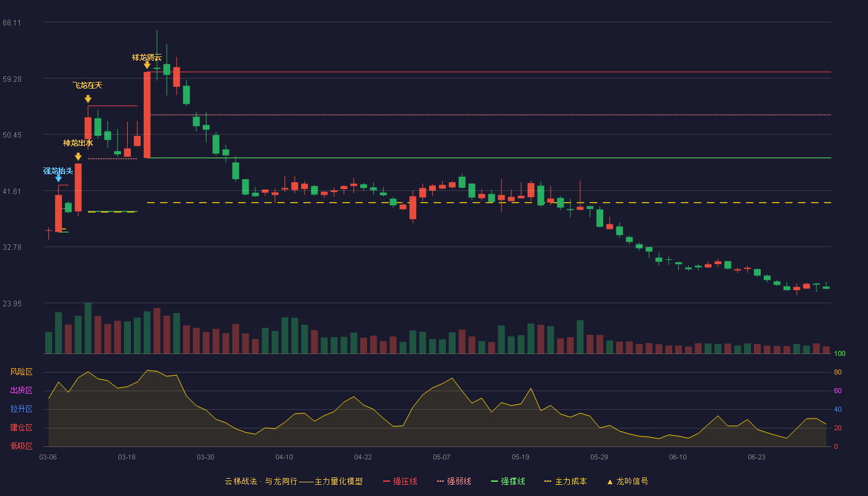Click the 41.61 price axis label
The width and height of the screenshot is (868, 496).
coord(12,191)
